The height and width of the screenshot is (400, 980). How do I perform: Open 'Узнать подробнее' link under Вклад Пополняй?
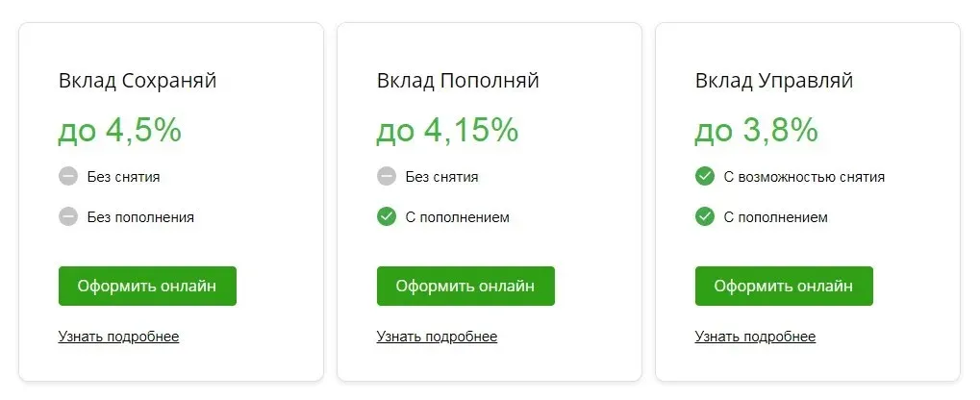pyautogui.click(x=437, y=337)
